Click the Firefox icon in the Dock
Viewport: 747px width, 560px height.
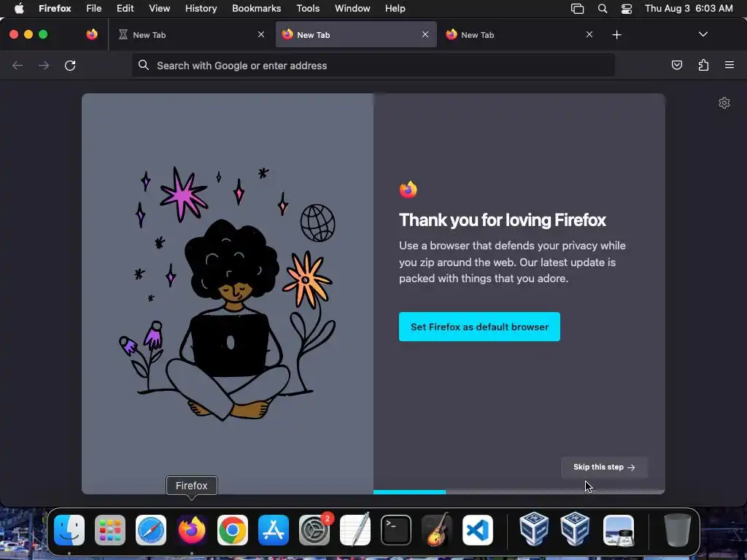[192, 530]
